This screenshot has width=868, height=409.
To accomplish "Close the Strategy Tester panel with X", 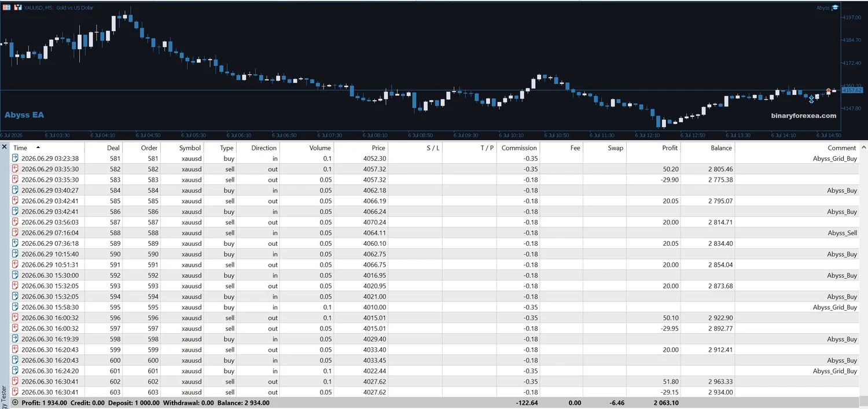I will [5, 147].
